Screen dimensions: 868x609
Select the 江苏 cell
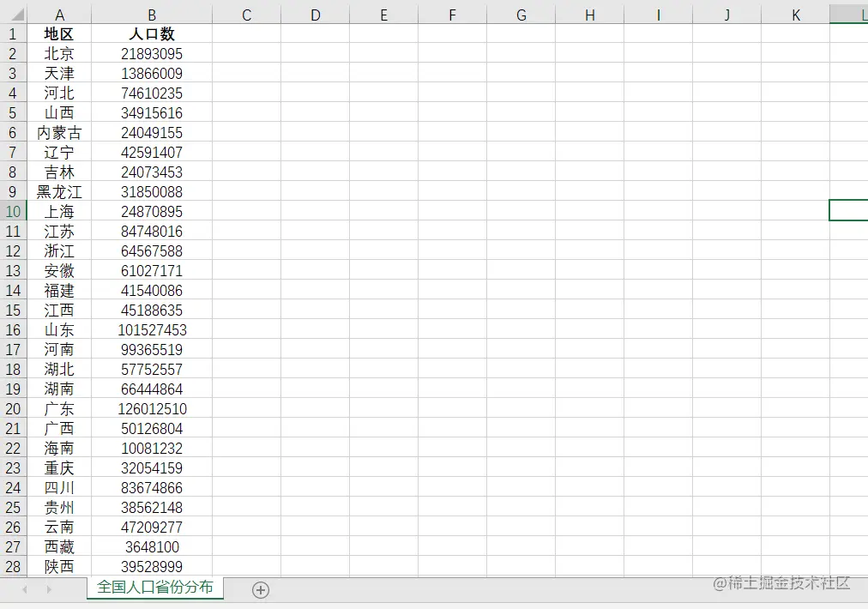[59, 232]
